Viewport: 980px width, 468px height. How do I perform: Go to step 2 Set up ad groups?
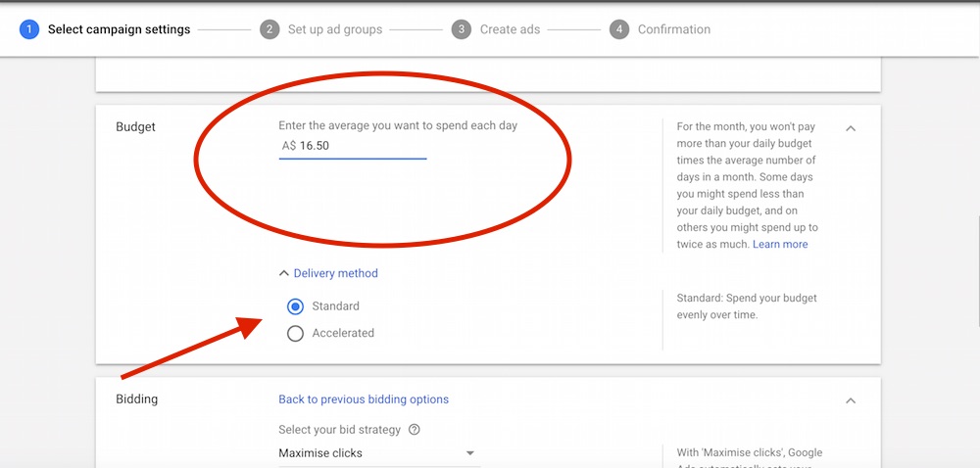321,29
